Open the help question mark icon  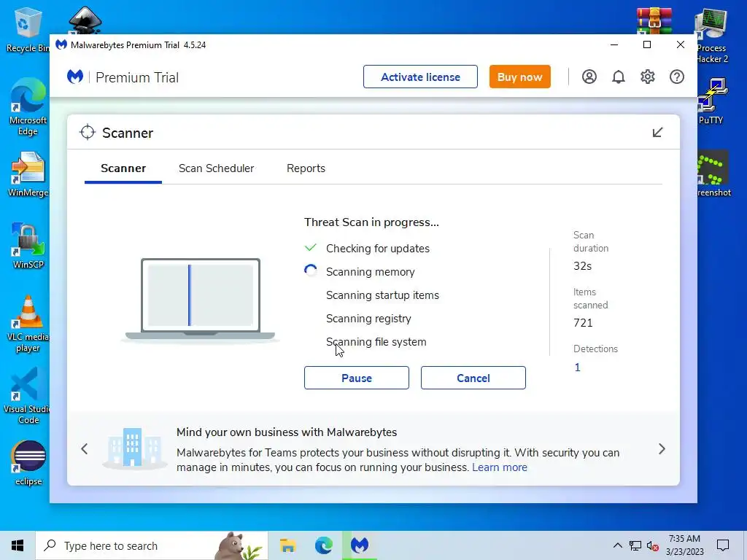coord(676,77)
